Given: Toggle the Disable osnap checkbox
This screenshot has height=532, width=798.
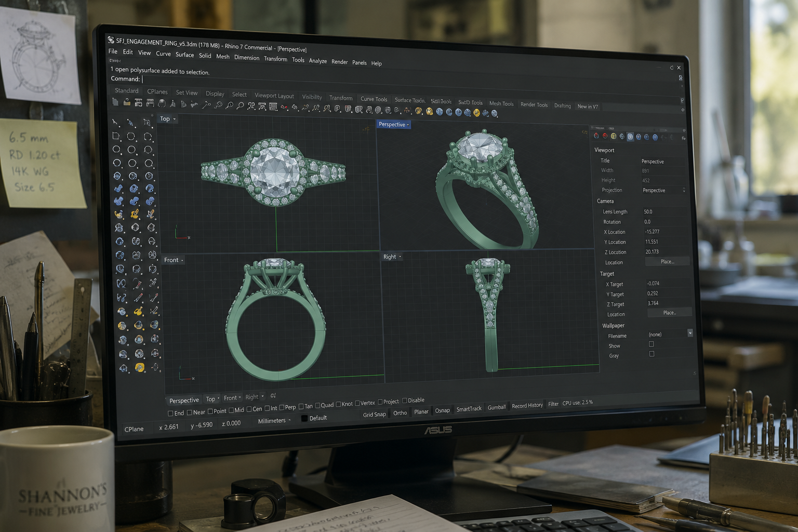Looking at the screenshot, I should (405, 401).
